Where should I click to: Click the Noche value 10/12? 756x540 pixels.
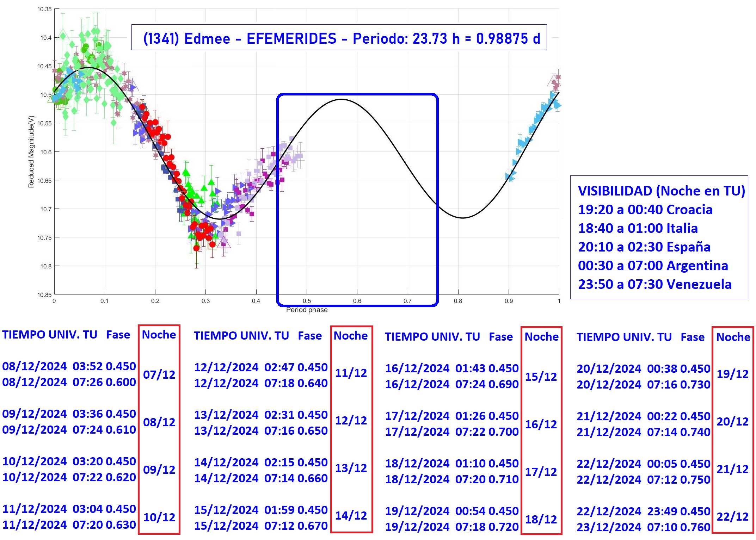click(159, 517)
